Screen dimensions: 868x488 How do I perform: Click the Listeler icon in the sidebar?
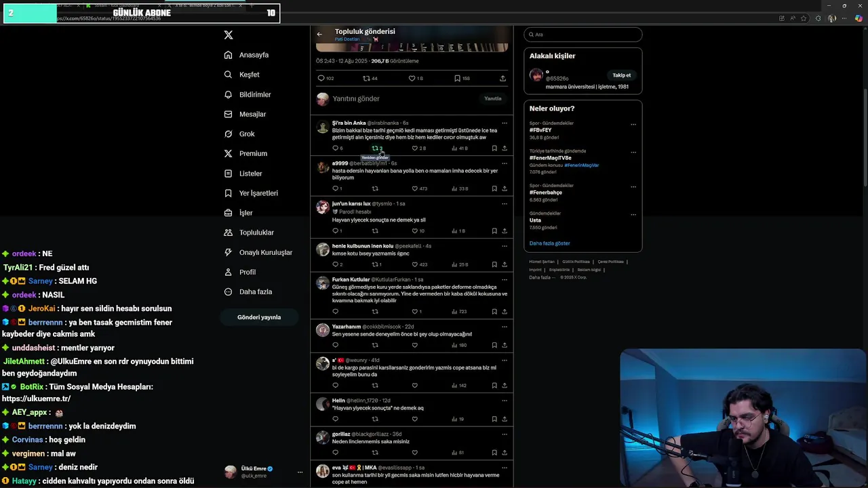tap(228, 174)
